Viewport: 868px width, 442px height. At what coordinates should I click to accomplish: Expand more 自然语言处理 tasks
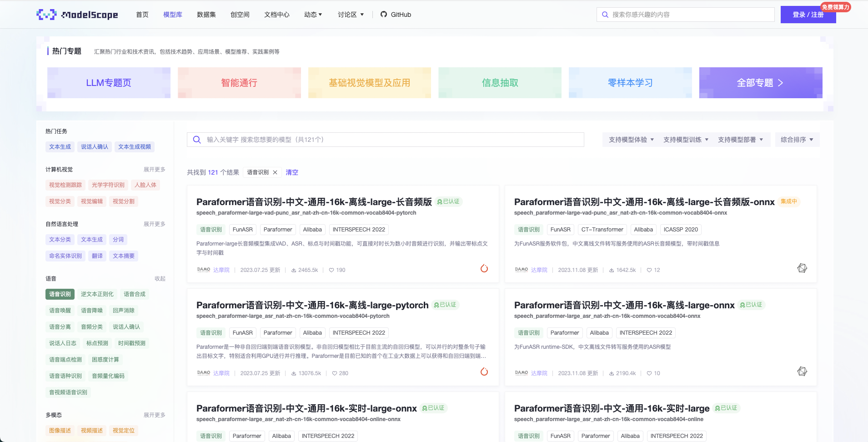pyautogui.click(x=155, y=224)
